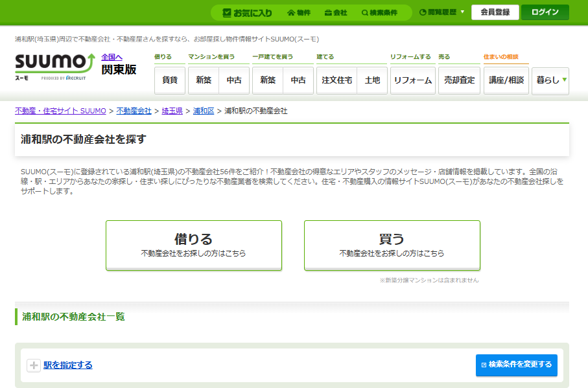Click the 浦和駅の不動産会社一覧 section heading
588x388 pixels.
pos(73,317)
